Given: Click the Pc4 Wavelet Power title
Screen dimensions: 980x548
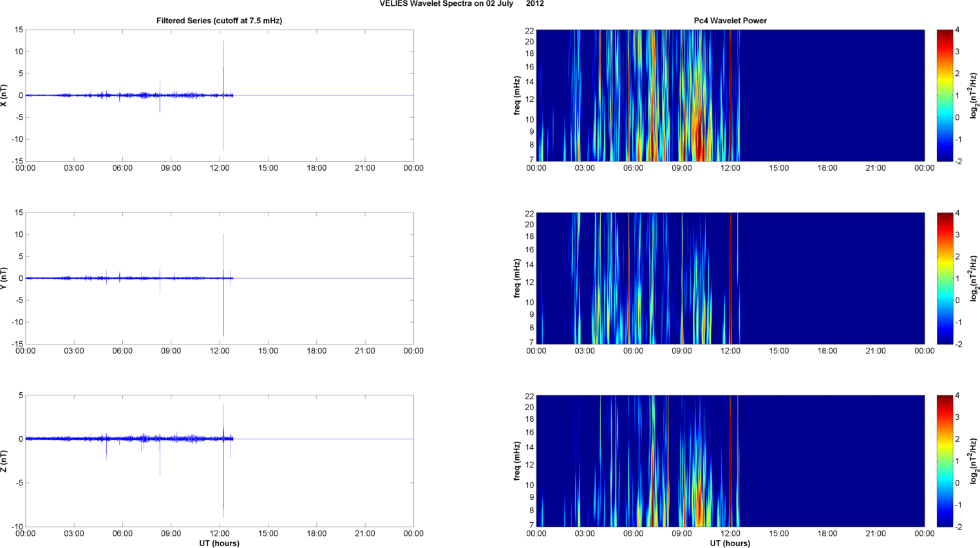Looking at the screenshot, I should click(x=730, y=21).
